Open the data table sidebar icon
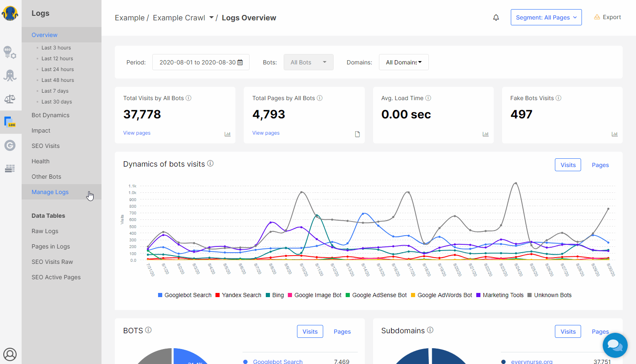Image resolution: width=636 pixels, height=364 pixels. pos(10,168)
